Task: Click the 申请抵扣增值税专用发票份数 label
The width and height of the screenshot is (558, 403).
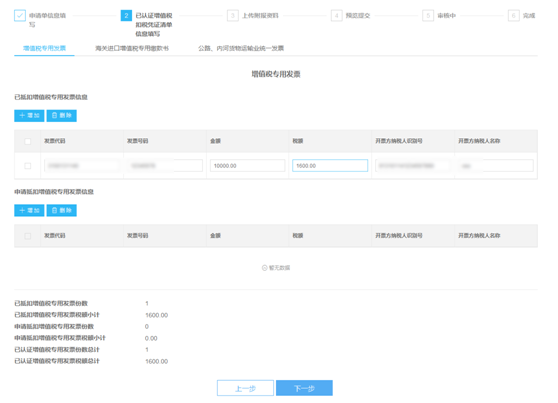Action: [x=54, y=326]
